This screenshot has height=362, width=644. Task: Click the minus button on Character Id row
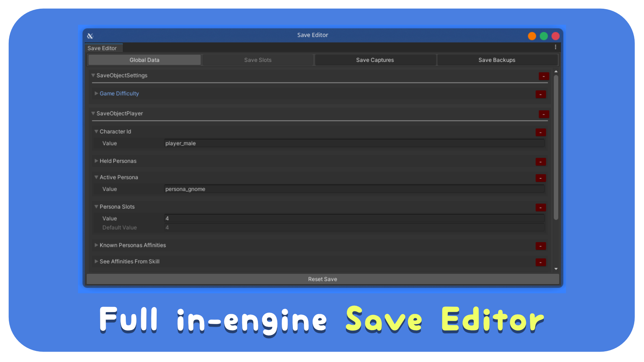click(x=540, y=132)
